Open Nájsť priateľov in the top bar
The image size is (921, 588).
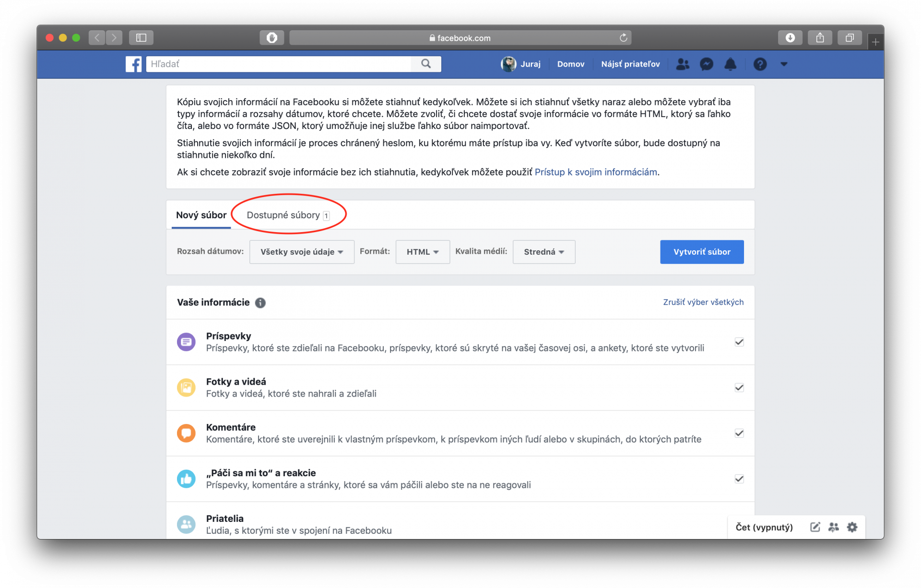pyautogui.click(x=630, y=64)
